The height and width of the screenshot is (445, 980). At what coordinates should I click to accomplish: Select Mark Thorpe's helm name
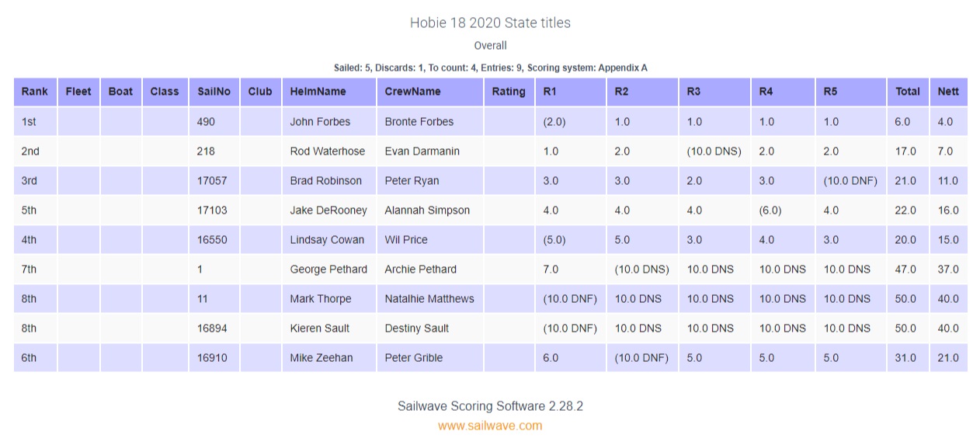click(321, 299)
